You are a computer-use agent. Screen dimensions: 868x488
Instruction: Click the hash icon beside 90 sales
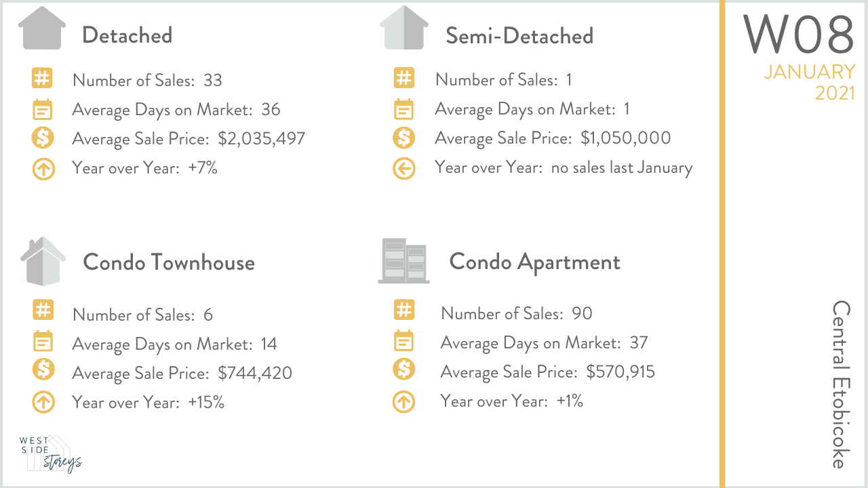coord(403,310)
